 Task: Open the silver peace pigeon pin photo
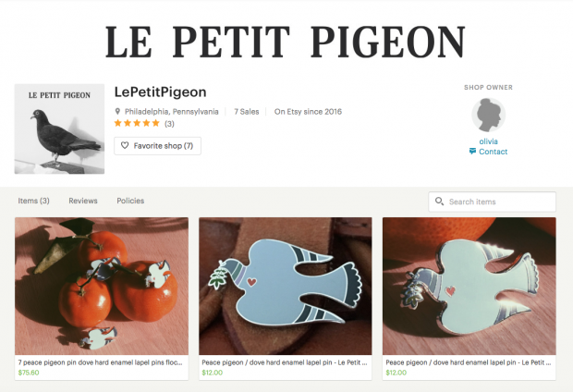tap(469, 286)
